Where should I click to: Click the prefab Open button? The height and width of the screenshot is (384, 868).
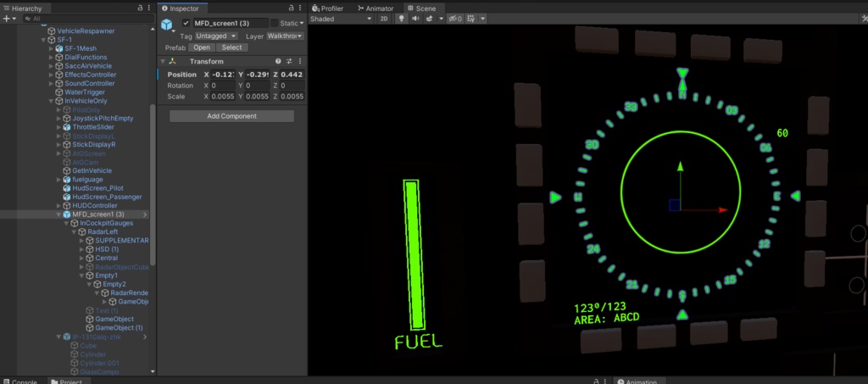202,47
